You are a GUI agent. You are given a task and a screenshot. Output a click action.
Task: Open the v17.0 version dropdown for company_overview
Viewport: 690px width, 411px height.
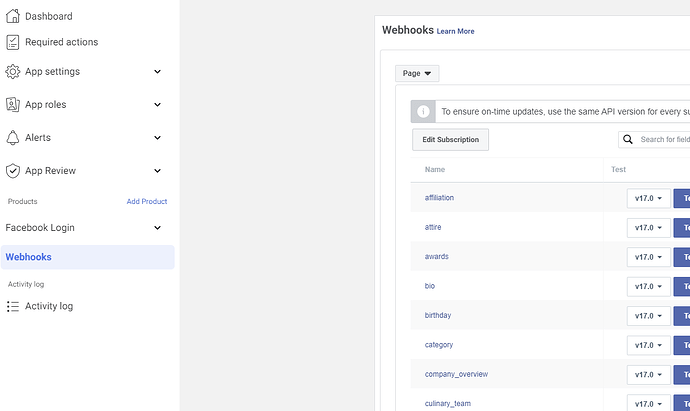(649, 375)
